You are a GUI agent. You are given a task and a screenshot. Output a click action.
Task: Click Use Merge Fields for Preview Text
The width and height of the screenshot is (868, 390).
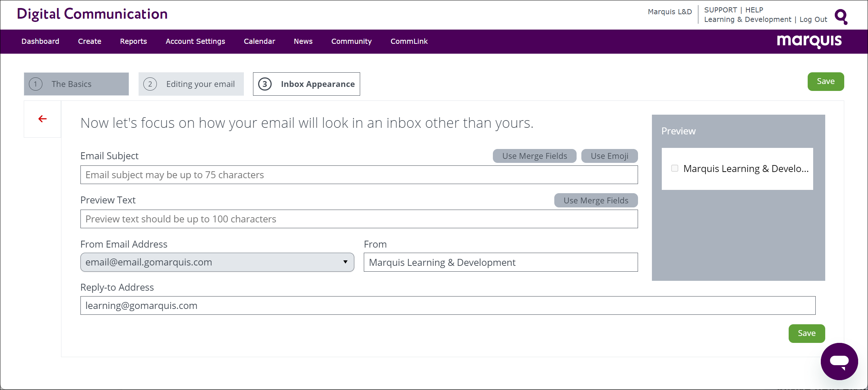pos(596,200)
